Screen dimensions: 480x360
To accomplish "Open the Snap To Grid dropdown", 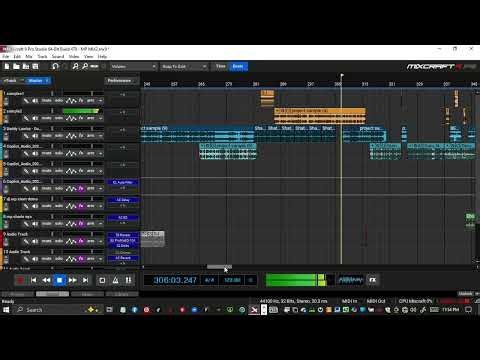I will pos(184,67).
